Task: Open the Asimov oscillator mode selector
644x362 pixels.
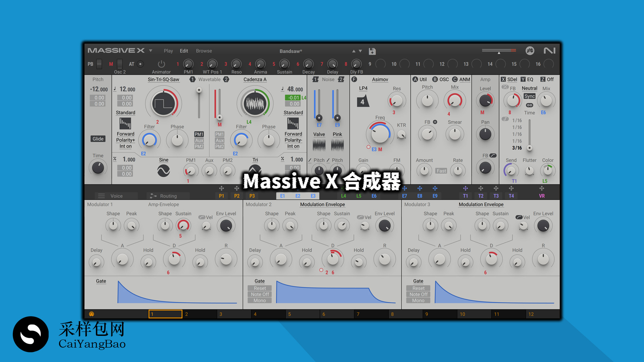Action: pyautogui.click(x=380, y=79)
